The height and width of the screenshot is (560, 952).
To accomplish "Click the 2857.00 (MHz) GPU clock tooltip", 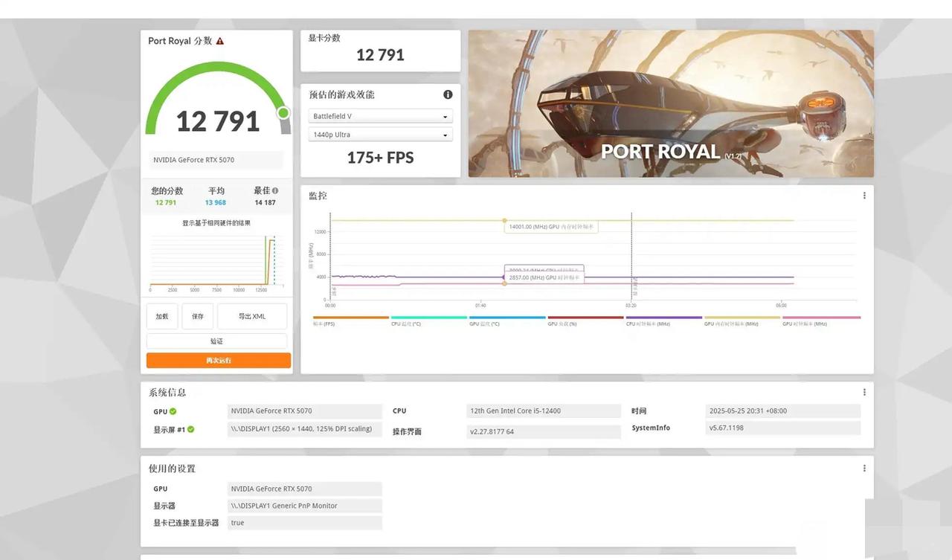I will [x=544, y=277].
